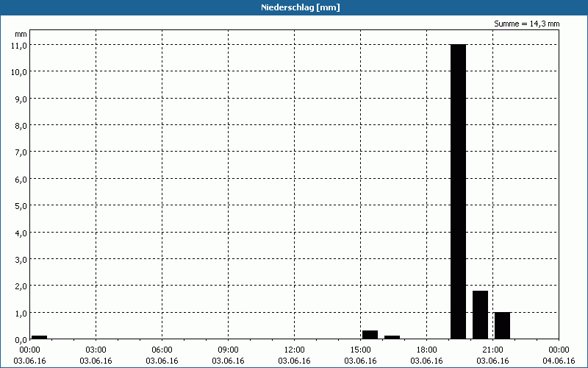This screenshot has height=368, width=588.
Task: Click the 8,0 y-axis label
Action: [x=21, y=125]
